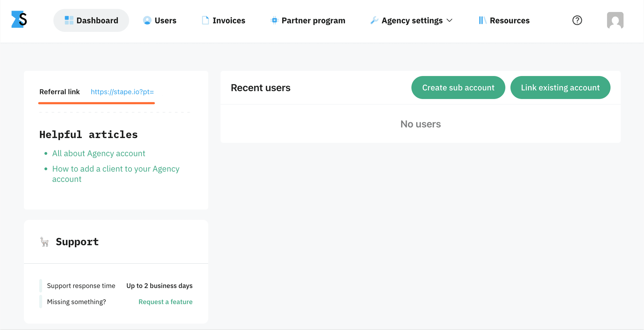Click the Agency settings wrench icon

(374, 20)
